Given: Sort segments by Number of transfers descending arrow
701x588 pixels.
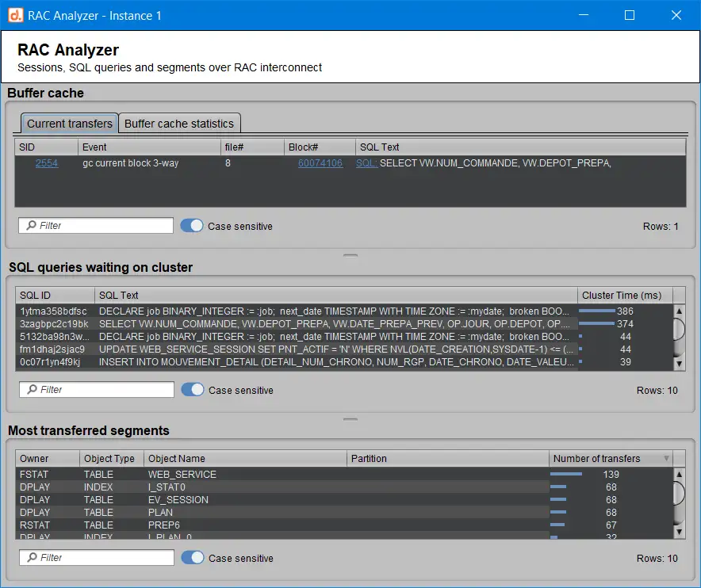Looking at the screenshot, I should (x=666, y=458).
